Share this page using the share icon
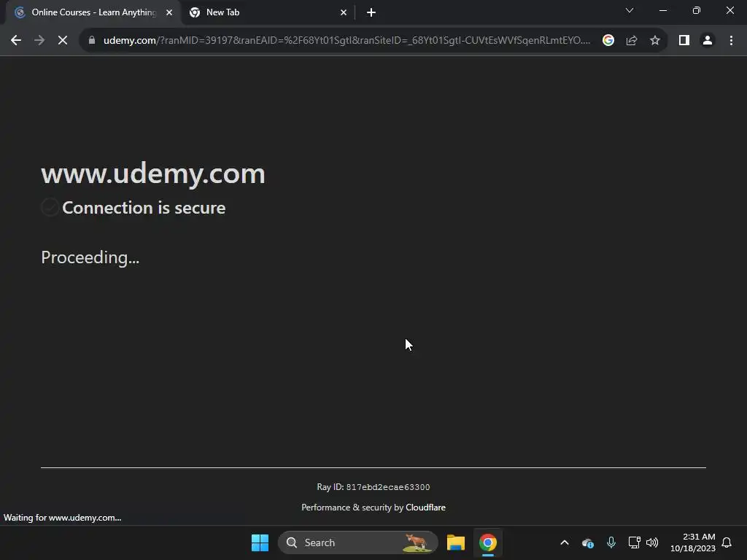The height and width of the screenshot is (560, 747). (632, 41)
